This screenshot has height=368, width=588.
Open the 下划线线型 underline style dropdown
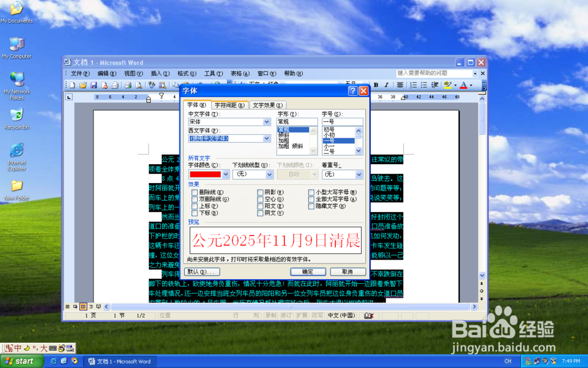coord(269,174)
